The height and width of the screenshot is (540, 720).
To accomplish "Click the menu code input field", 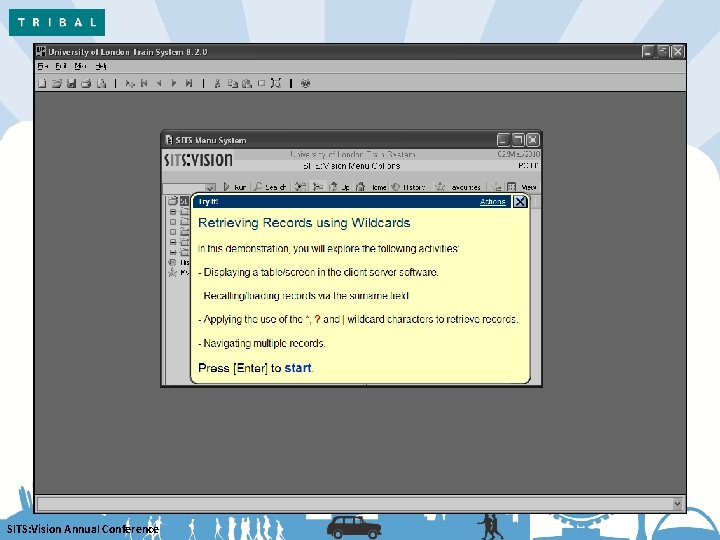I will (184, 188).
